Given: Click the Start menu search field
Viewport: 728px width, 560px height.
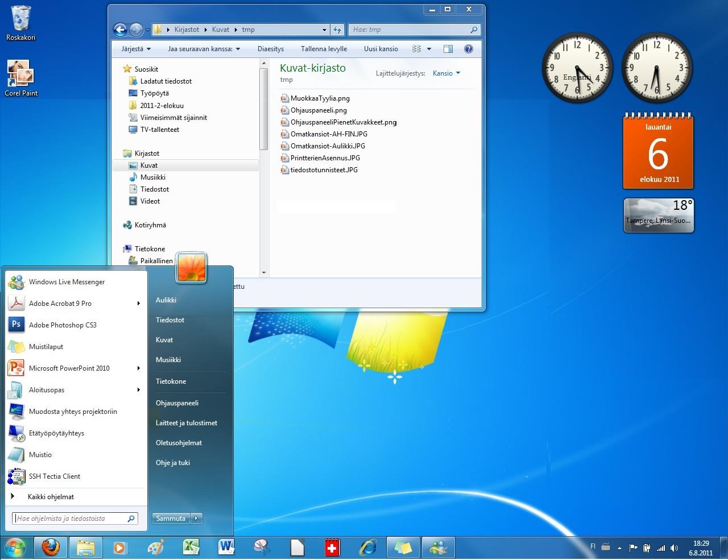Looking at the screenshot, I should pos(75,518).
